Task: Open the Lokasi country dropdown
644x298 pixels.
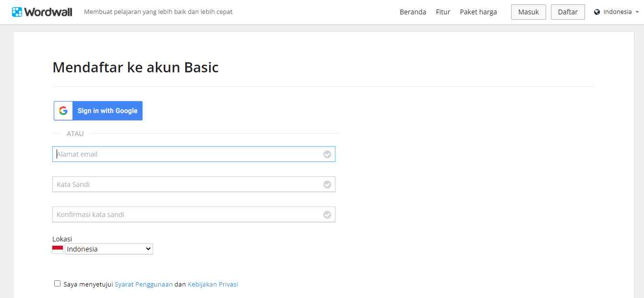Action: pos(109,249)
